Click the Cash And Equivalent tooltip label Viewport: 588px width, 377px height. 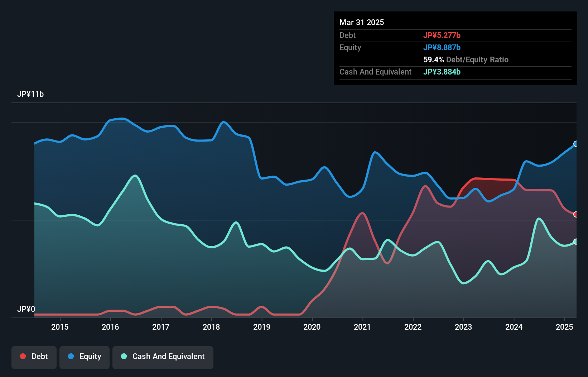(x=376, y=72)
